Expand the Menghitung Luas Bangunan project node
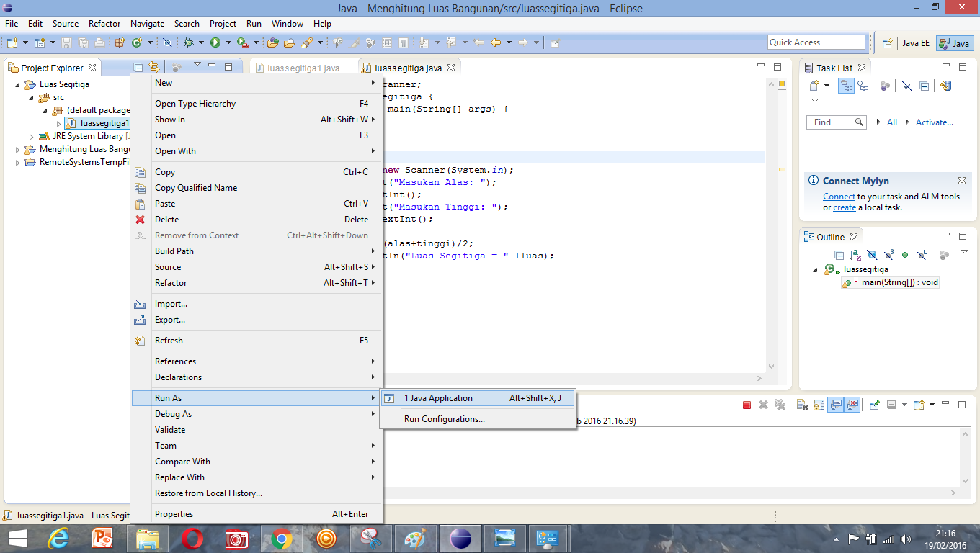This screenshot has width=980, height=553. point(18,149)
